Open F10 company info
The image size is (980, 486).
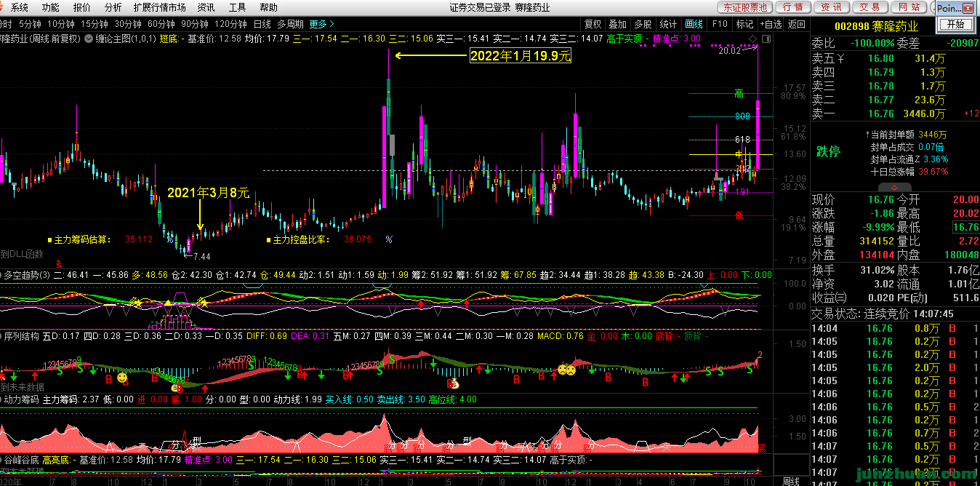719,23
